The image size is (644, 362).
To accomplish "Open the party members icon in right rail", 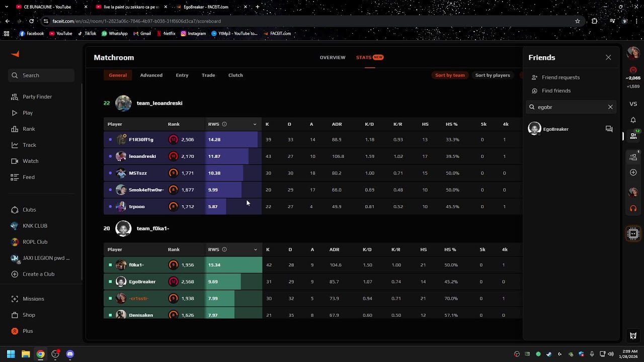I will [633, 156].
